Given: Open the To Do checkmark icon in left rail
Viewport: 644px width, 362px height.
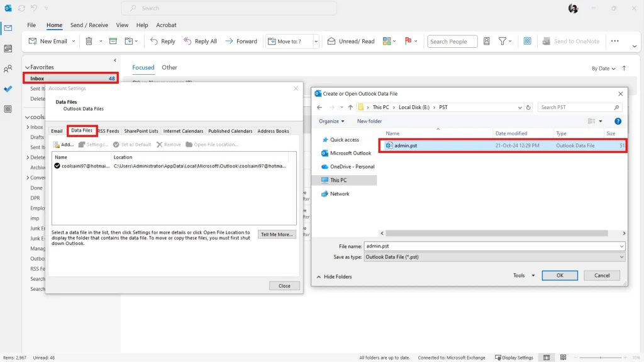Looking at the screenshot, I should [8, 89].
